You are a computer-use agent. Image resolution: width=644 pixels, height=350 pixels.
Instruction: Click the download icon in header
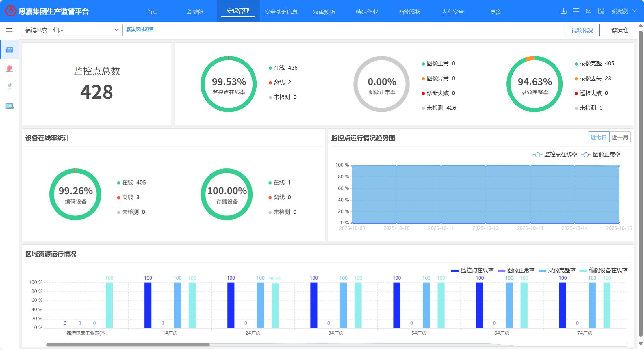(563, 11)
